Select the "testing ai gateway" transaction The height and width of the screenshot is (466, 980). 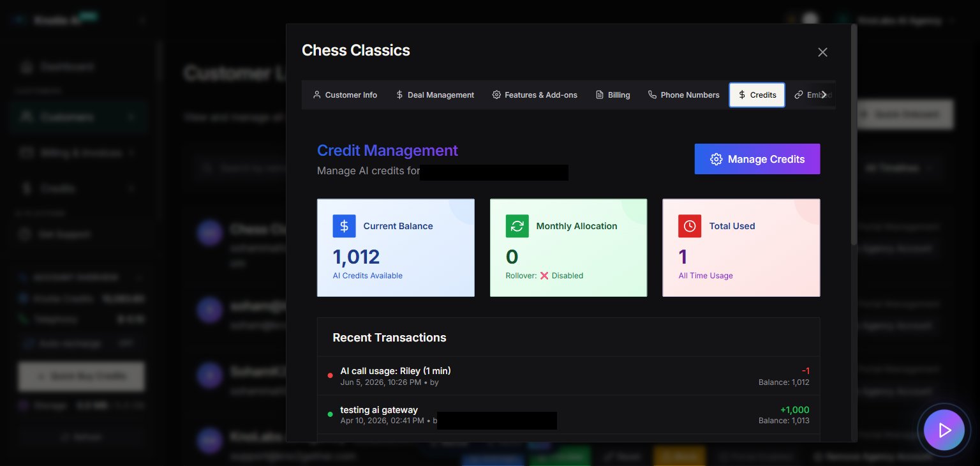tap(568, 415)
